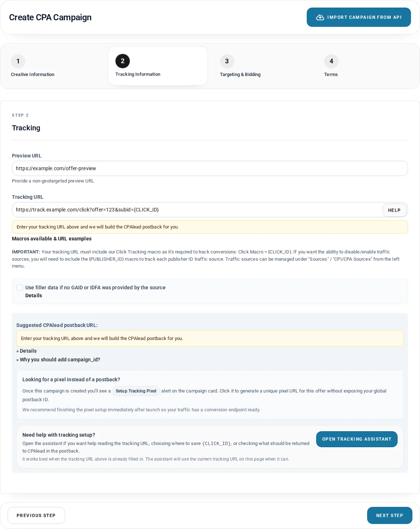Click the step 2 number circle

(x=123, y=61)
